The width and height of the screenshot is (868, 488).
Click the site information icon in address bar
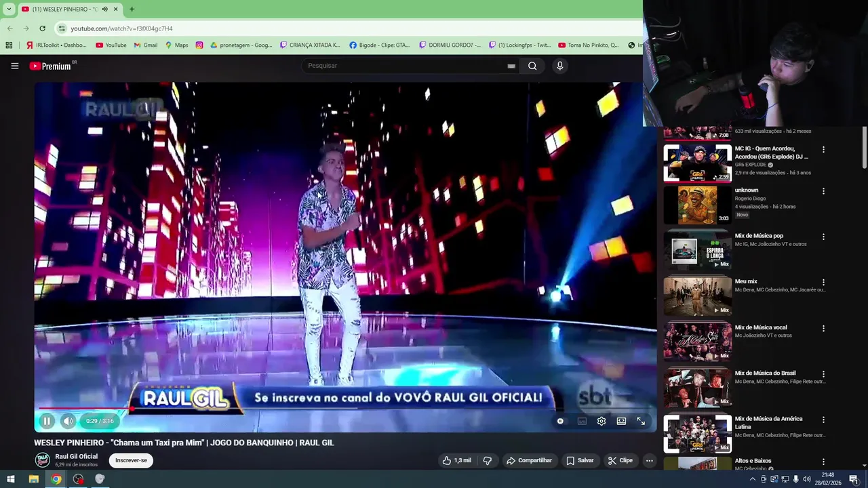click(62, 28)
